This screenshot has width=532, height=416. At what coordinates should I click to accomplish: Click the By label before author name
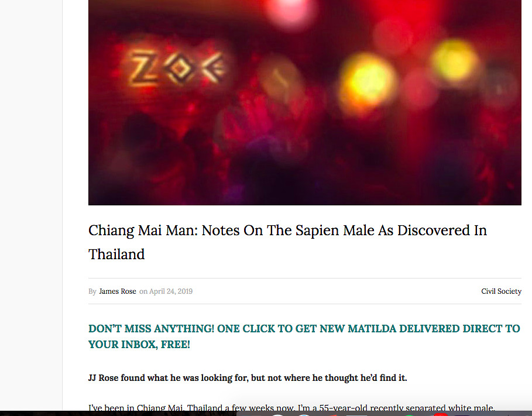(x=92, y=291)
